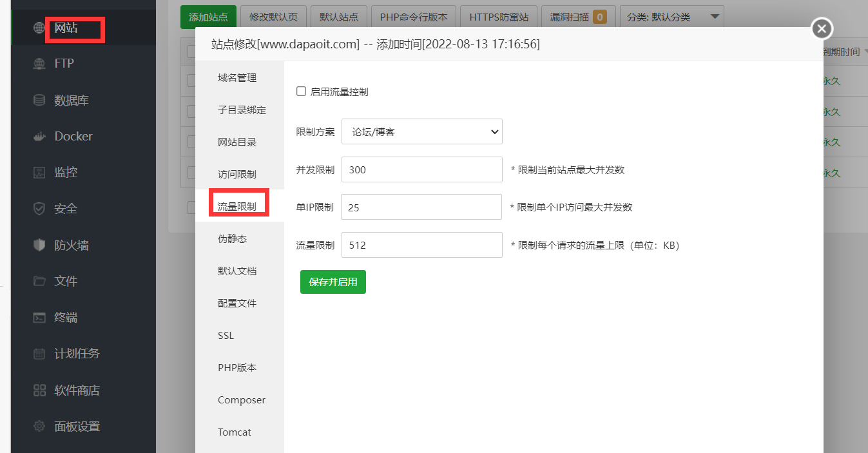Open the 限制方案 dropdown
This screenshot has width=868, height=453.
(x=421, y=131)
